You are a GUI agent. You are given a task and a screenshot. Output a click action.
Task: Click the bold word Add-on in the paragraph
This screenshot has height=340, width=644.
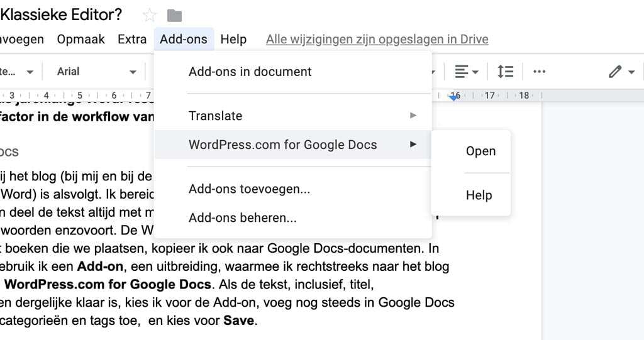(x=100, y=266)
